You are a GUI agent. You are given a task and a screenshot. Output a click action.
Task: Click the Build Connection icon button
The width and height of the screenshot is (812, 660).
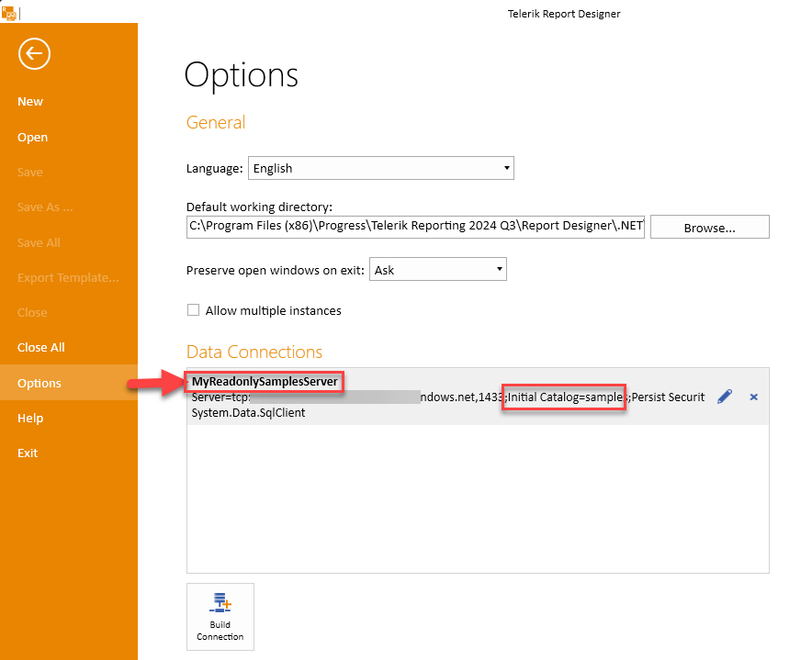point(220,616)
